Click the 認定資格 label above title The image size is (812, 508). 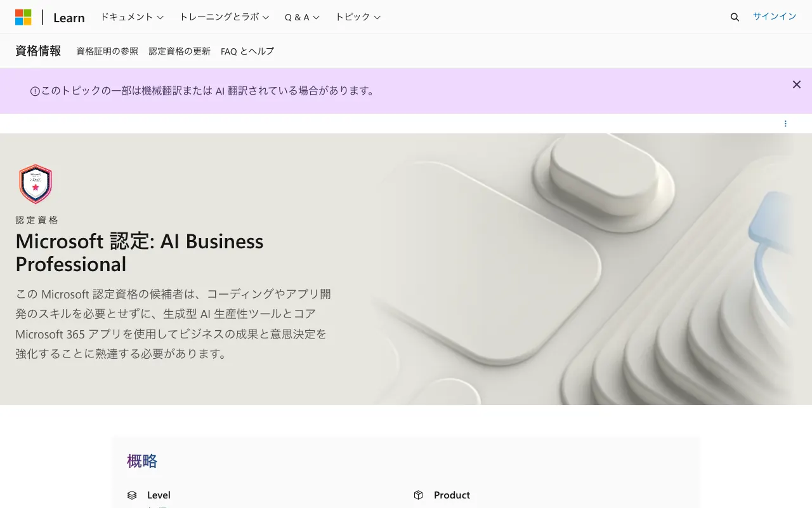click(37, 220)
